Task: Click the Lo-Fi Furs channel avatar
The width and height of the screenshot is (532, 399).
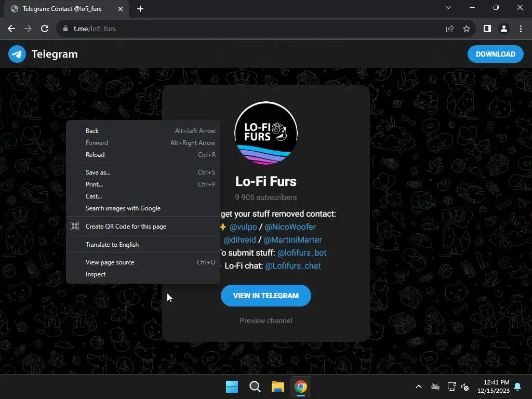Action: click(x=266, y=134)
